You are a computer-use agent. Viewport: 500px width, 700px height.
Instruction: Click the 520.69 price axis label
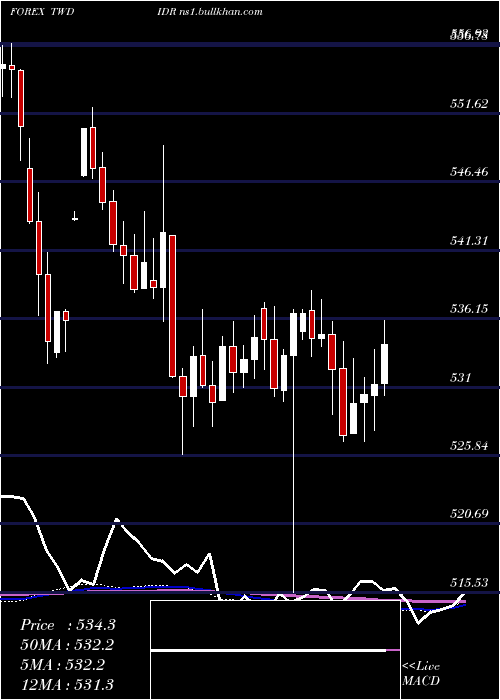469,514
